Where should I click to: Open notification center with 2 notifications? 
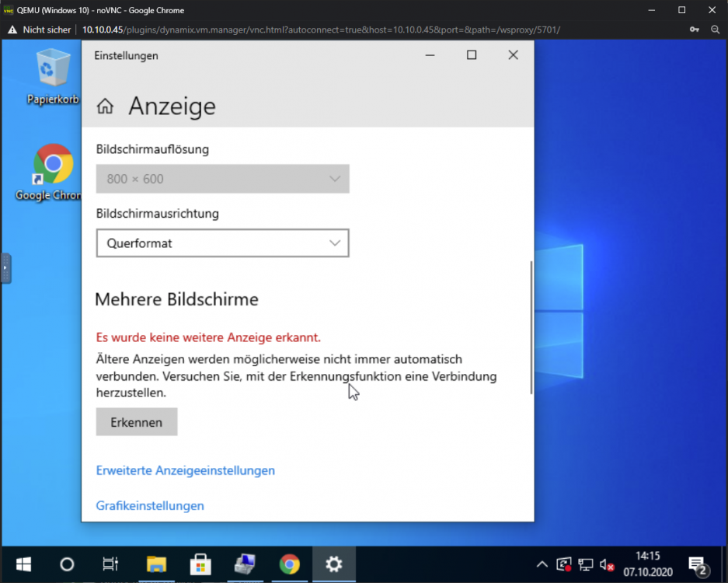tap(698, 565)
